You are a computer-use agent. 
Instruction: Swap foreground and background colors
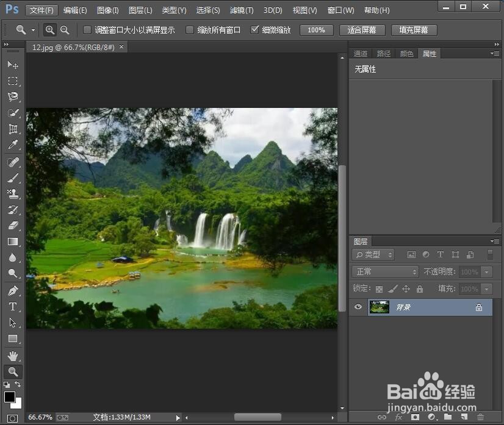coord(18,384)
